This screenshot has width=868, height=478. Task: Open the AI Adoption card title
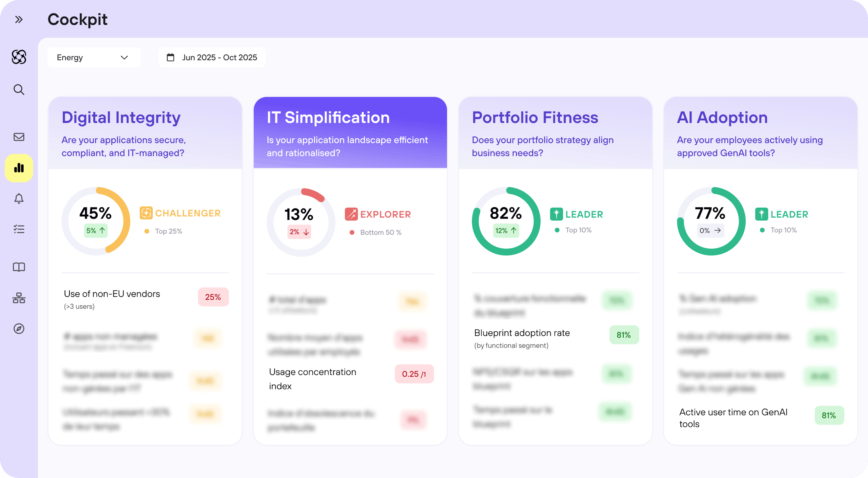coord(722,117)
